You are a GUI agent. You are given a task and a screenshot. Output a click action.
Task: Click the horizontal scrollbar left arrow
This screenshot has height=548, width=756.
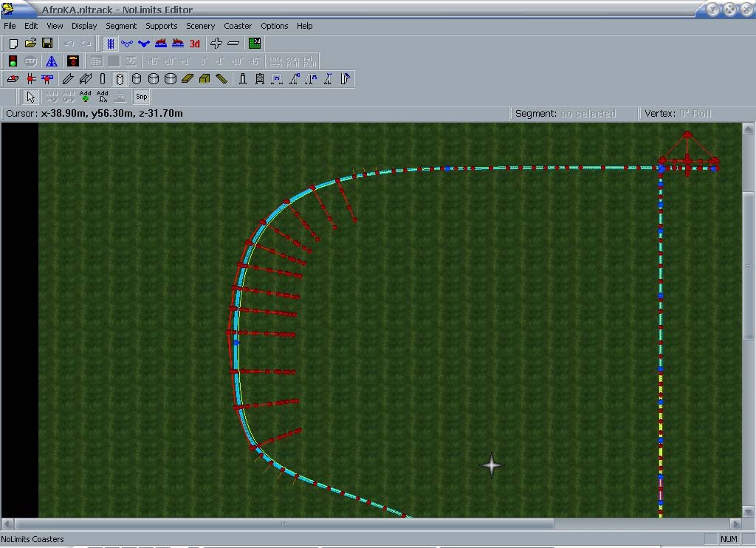click(7, 524)
